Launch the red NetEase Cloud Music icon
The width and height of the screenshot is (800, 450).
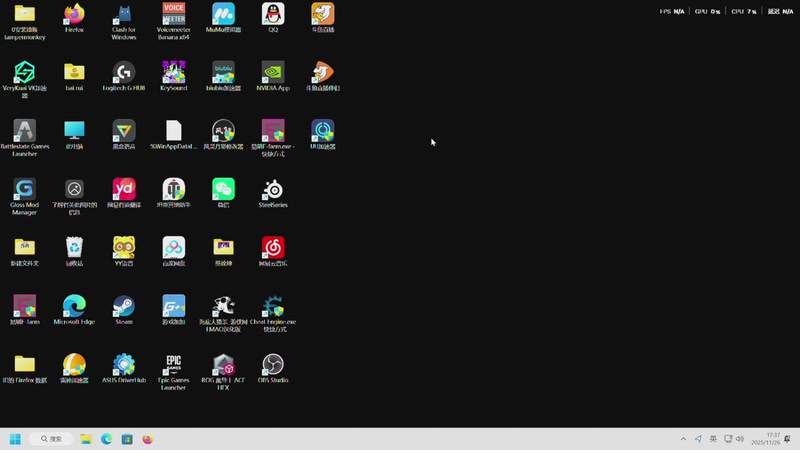273,252
